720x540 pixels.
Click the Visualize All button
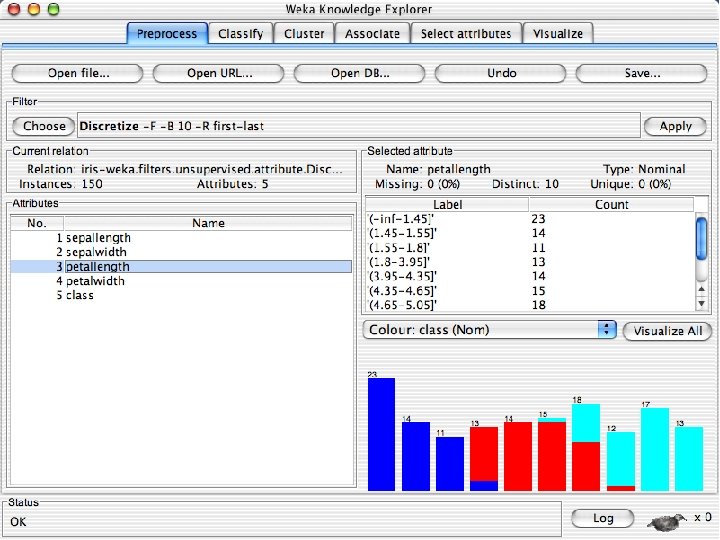[668, 331]
